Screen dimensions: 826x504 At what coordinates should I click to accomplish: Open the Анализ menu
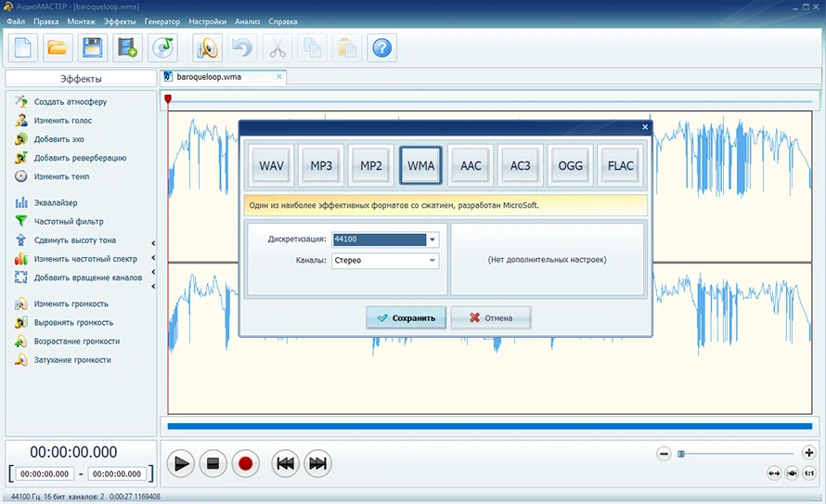pyautogui.click(x=248, y=21)
